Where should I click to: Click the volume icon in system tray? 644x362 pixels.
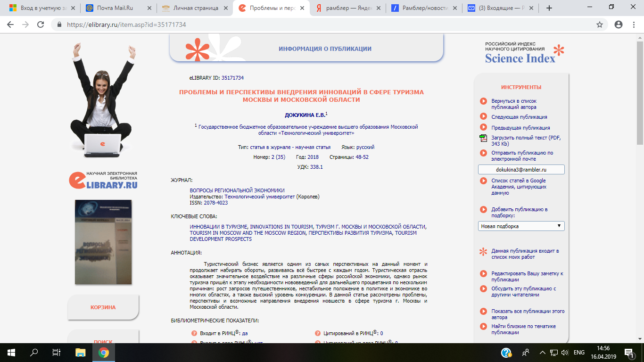click(565, 353)
